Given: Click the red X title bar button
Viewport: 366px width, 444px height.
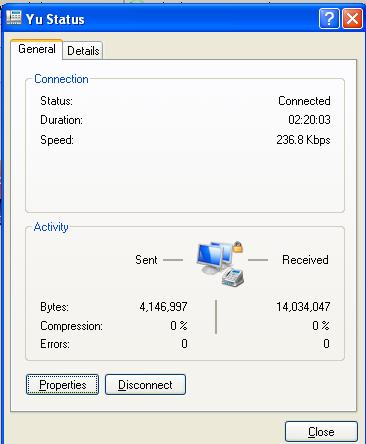Looking at the screenshot, I should tap(353, 19).
